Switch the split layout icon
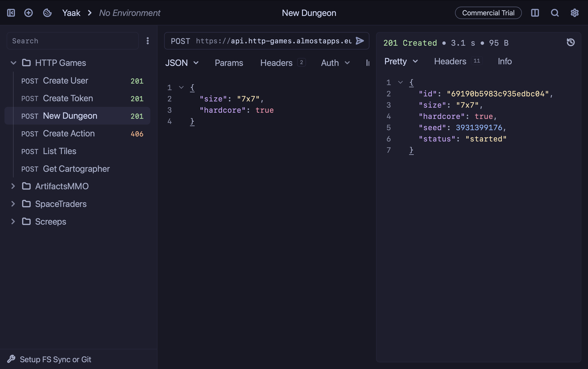 coord(535,13)
